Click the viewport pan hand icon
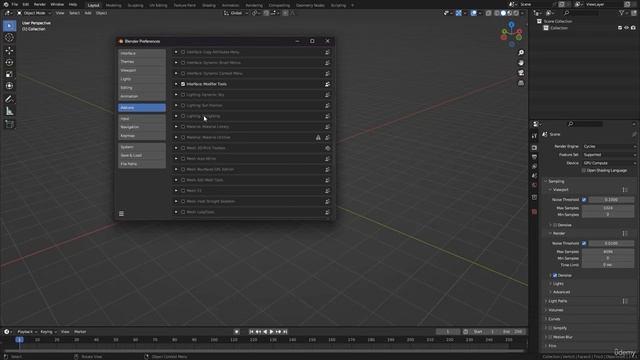Image resolution: width=640 pixels, height=360 pixels. [x=521, y=63]
